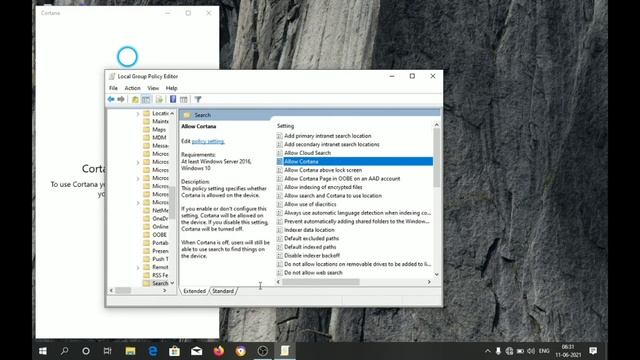The height and width of the screenshot is (360, 640).
Task: Switch to the Standard tab
Action: click(223, 291)
